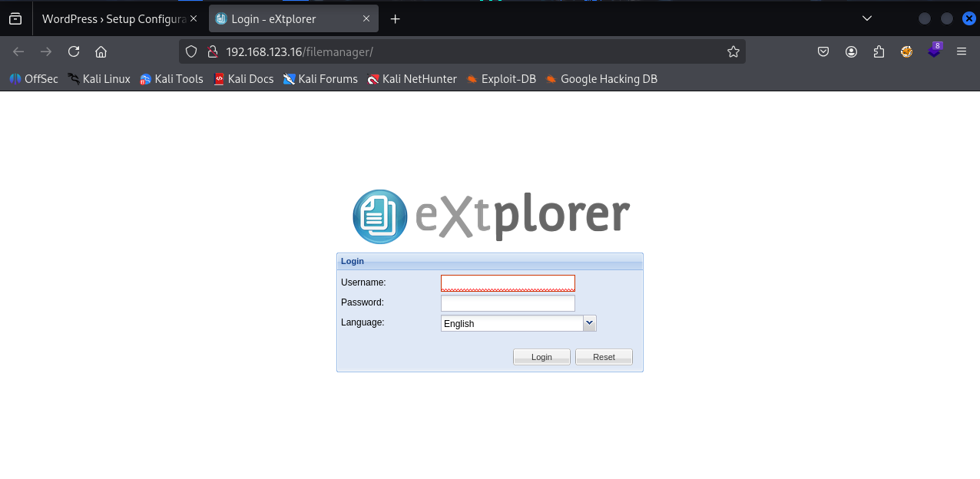Open Firefox account profile icon

tap(851, 51)
